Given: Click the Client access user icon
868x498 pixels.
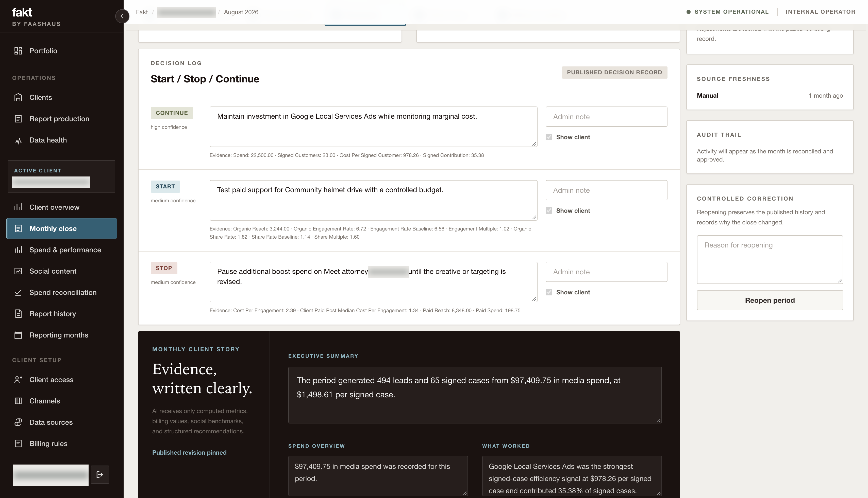Looking at the screenshot, I should 18,380.
